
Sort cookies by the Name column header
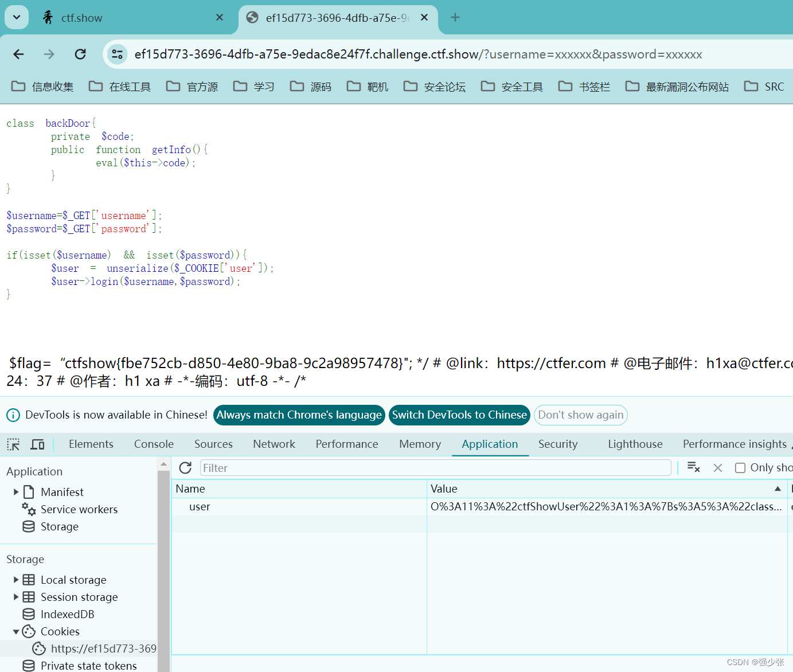(x=299, y=489)
